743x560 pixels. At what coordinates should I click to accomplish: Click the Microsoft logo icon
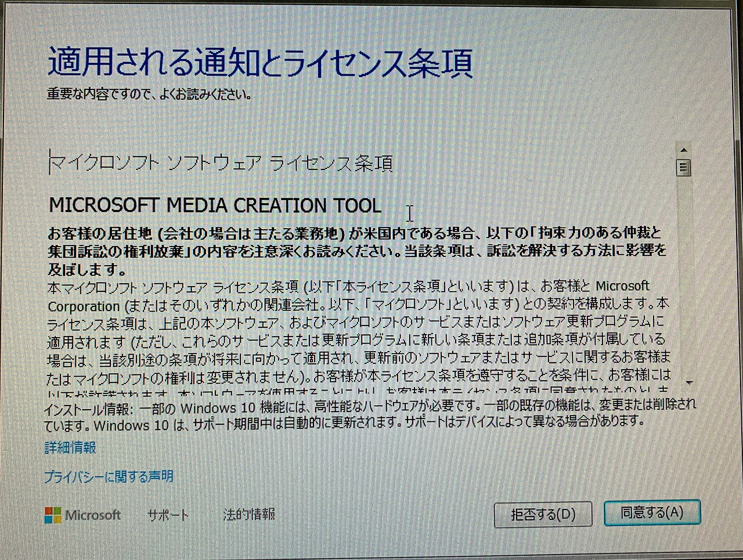53,515
